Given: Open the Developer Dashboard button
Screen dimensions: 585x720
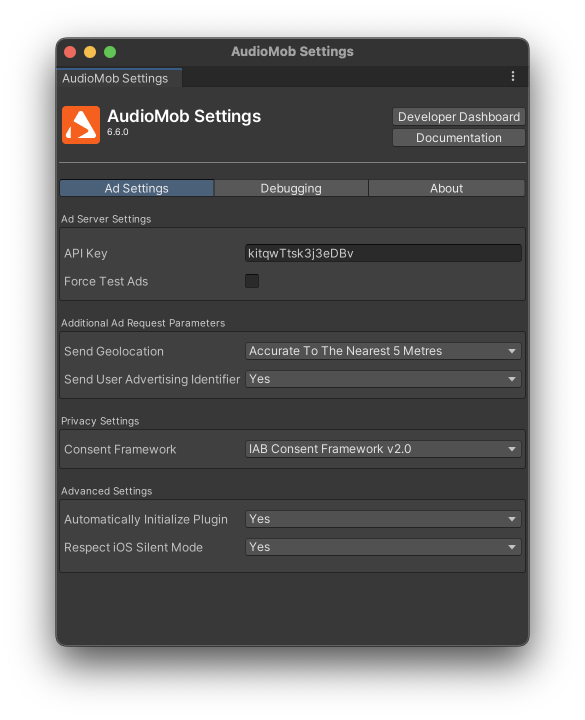Looking at the screenshot, I should (459, 117).
